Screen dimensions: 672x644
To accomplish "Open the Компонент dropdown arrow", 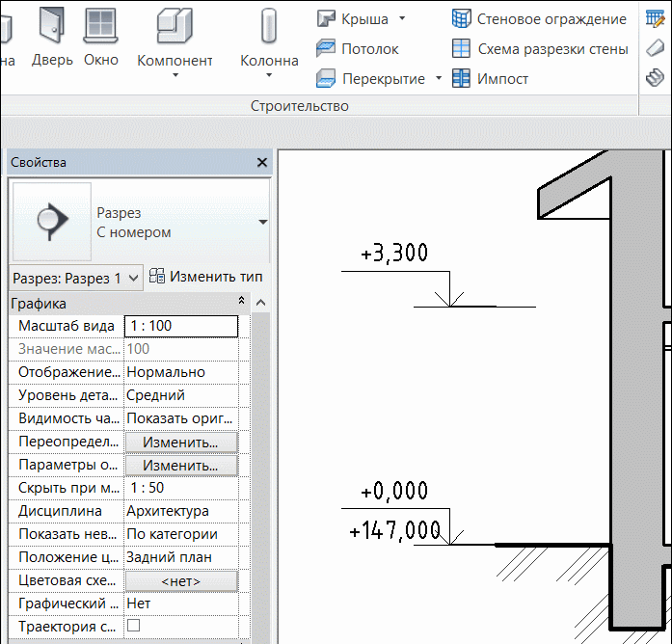I will [x=175, y=75].
